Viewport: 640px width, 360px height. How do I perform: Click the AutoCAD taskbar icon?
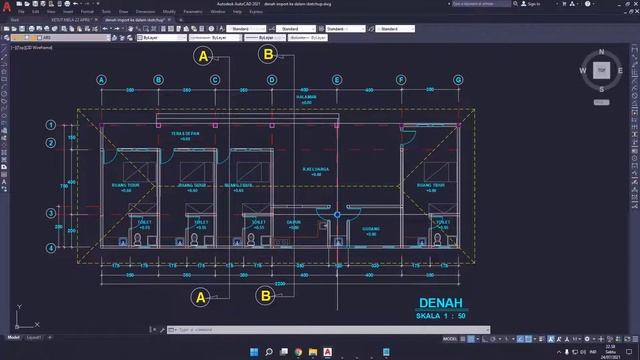[328, 352]
